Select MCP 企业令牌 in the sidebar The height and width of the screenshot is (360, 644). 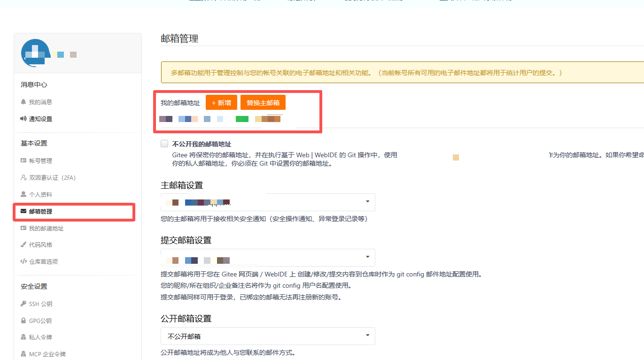tap(47, 354)
